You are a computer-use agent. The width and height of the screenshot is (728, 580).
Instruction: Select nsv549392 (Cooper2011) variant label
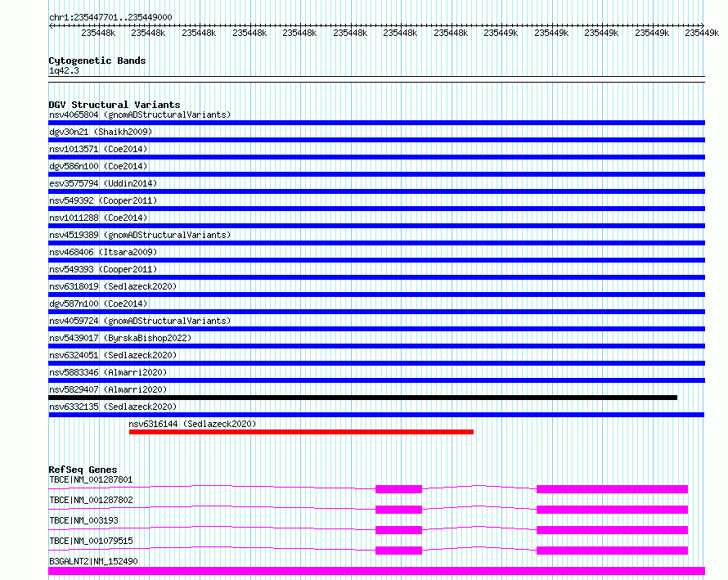pos(103,200)
